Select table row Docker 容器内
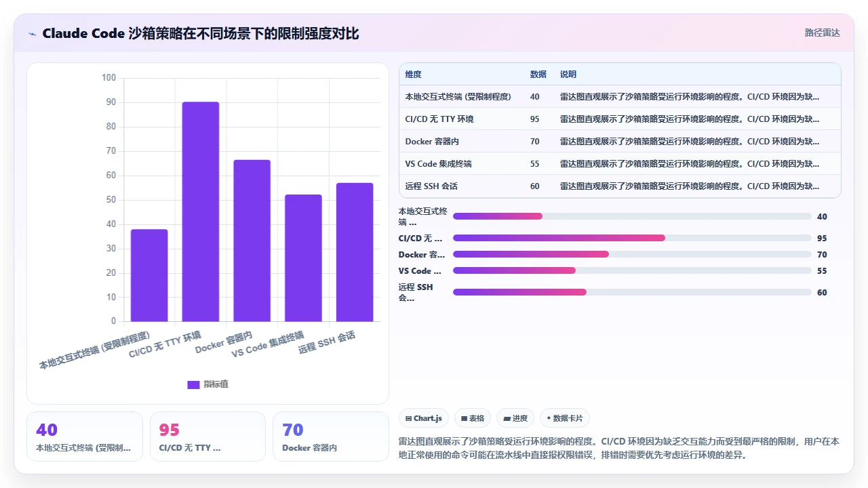Viewport: 868px width, 488px height. [x=620, y=142]
